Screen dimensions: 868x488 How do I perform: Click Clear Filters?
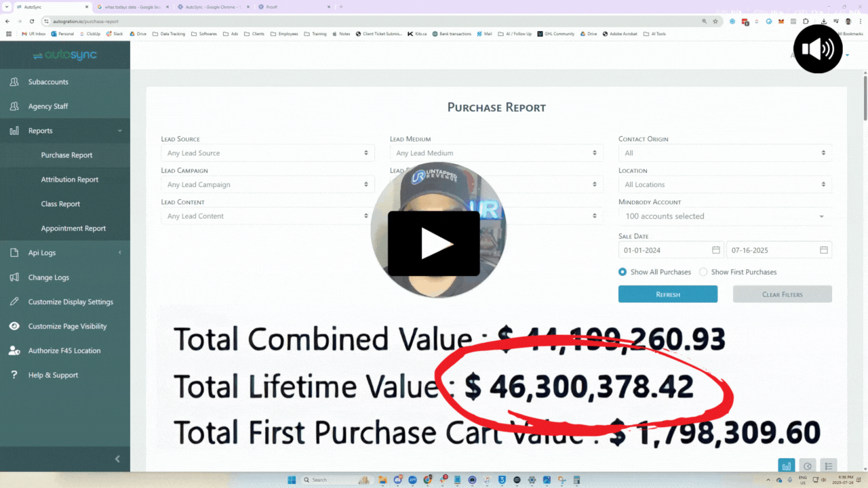(x=782, y=293)
